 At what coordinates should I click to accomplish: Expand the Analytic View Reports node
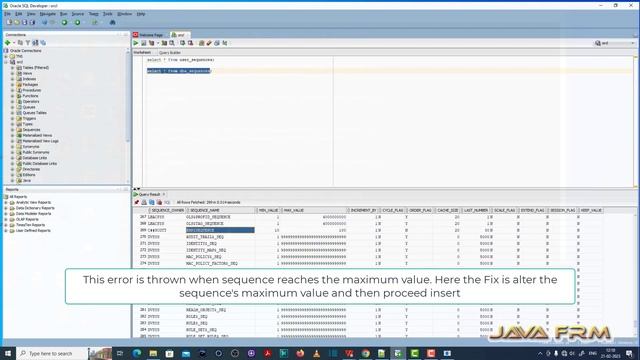(x=6, y=202)
